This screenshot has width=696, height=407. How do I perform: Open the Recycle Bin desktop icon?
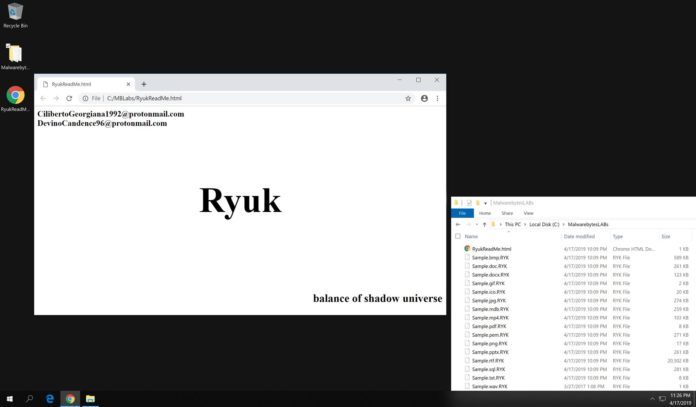click(15, 15)
